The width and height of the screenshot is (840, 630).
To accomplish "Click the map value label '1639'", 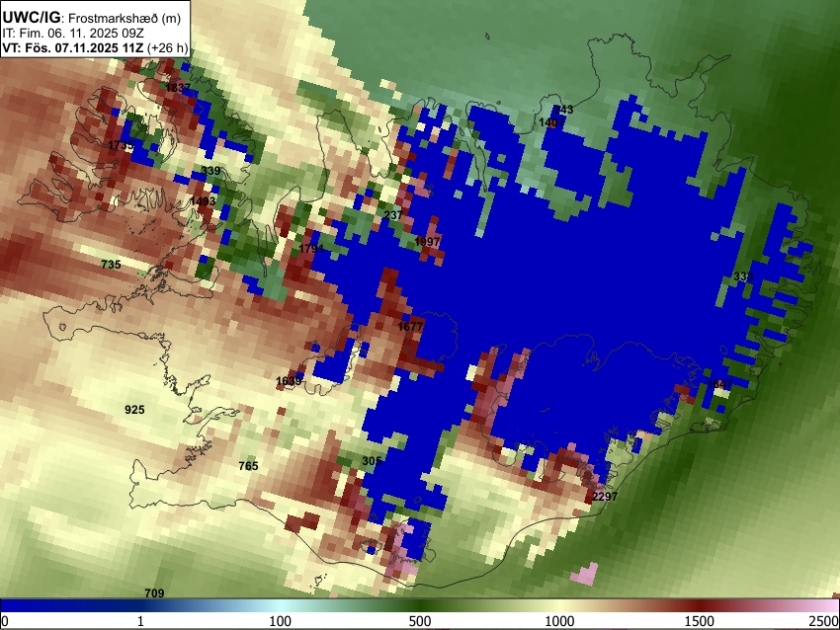I will (x=289, y=381).
